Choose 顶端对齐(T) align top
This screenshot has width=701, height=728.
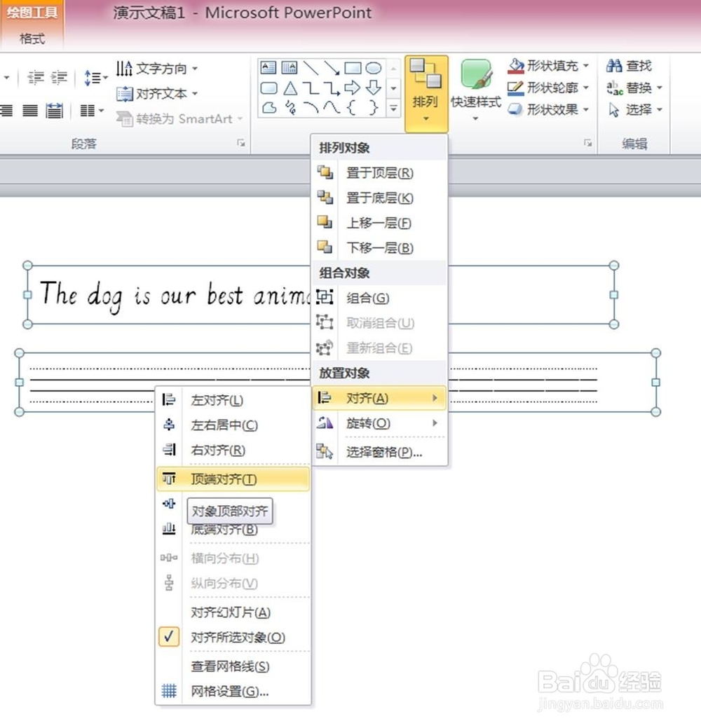pyautogui.click(x=233, y=479)
